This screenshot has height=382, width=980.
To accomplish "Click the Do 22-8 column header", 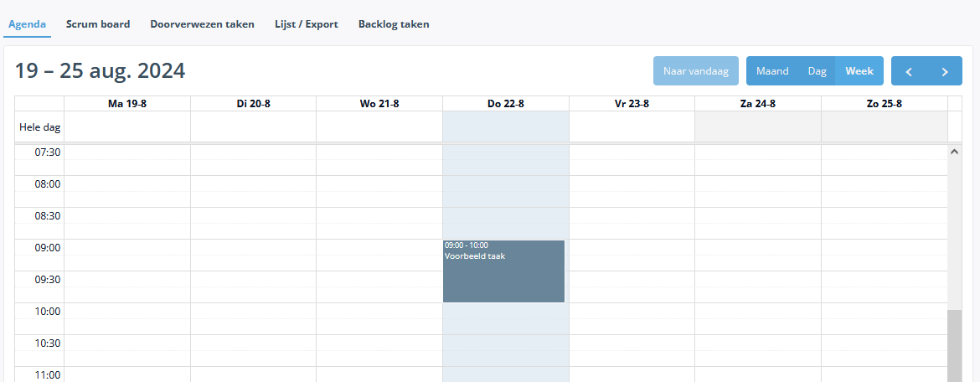I will (x=506, y=104).
